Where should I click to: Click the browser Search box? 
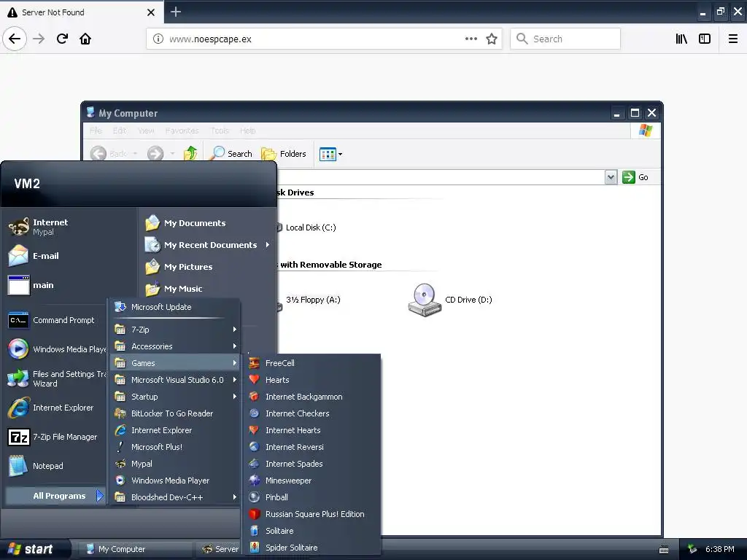click(565, 39)
